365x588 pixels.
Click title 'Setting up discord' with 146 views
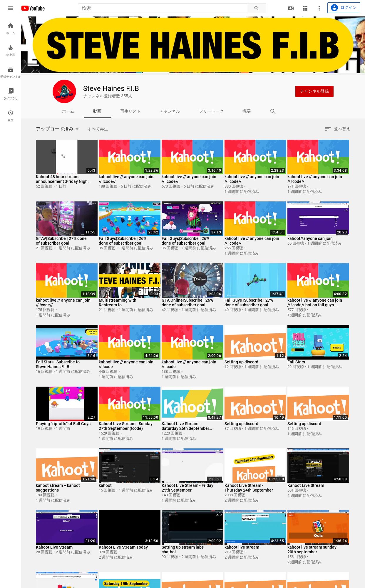click(304, 424)
